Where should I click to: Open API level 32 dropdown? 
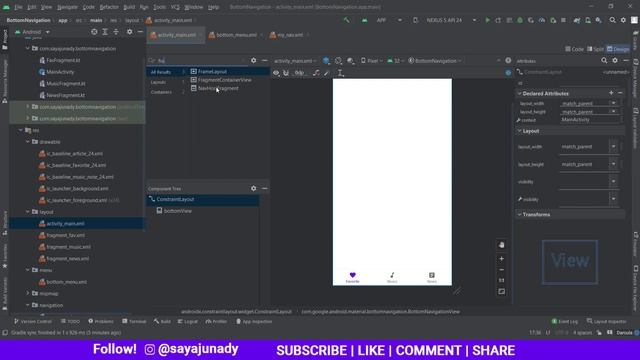click(x=395, y=61)
